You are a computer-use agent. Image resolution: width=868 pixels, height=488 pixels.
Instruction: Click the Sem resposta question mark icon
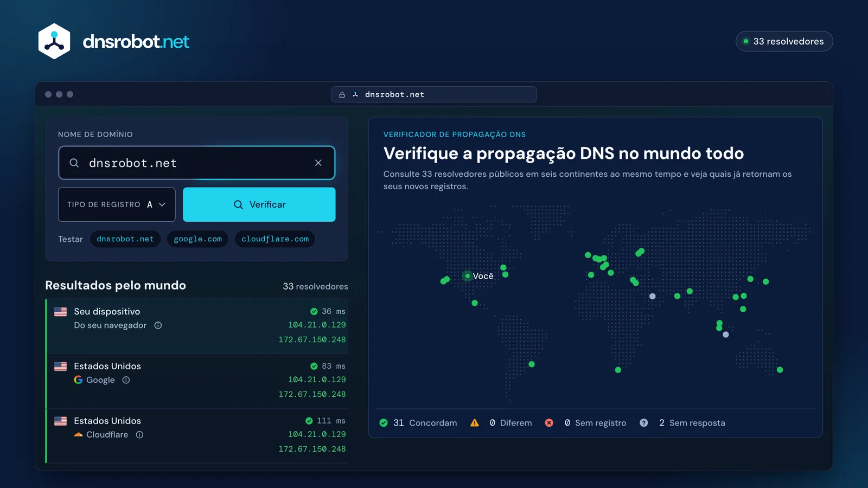point(643,423)
